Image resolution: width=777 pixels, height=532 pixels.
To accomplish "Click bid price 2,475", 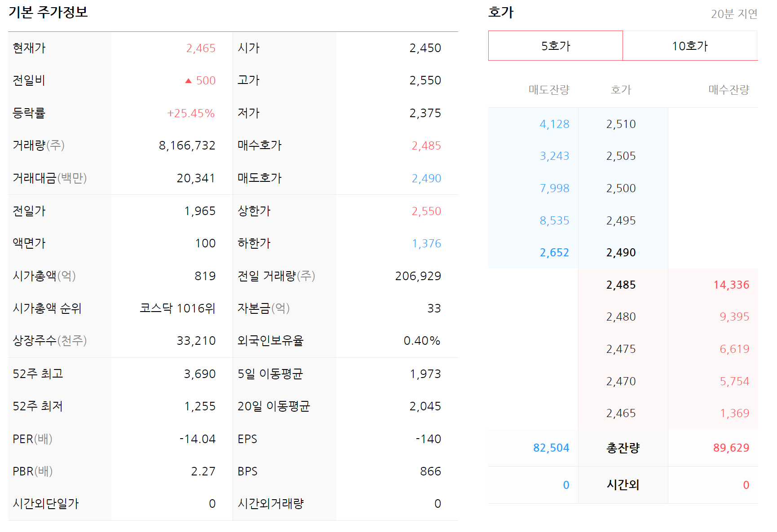I will pos(621,349).
